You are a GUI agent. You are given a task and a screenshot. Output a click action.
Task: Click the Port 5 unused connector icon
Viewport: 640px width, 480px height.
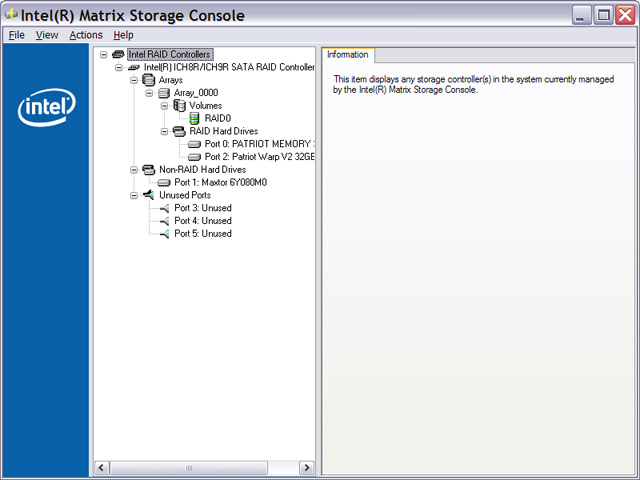(x=164, y=234)
